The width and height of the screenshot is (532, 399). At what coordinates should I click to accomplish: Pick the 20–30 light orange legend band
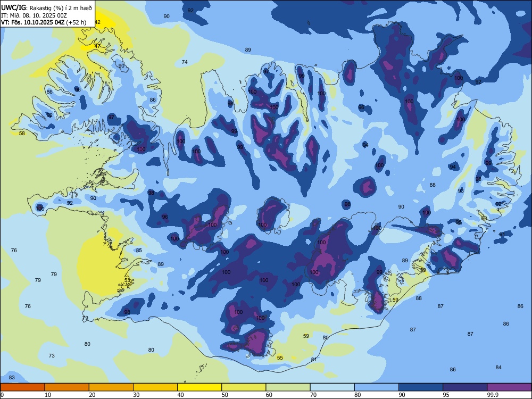coord(111,387)
